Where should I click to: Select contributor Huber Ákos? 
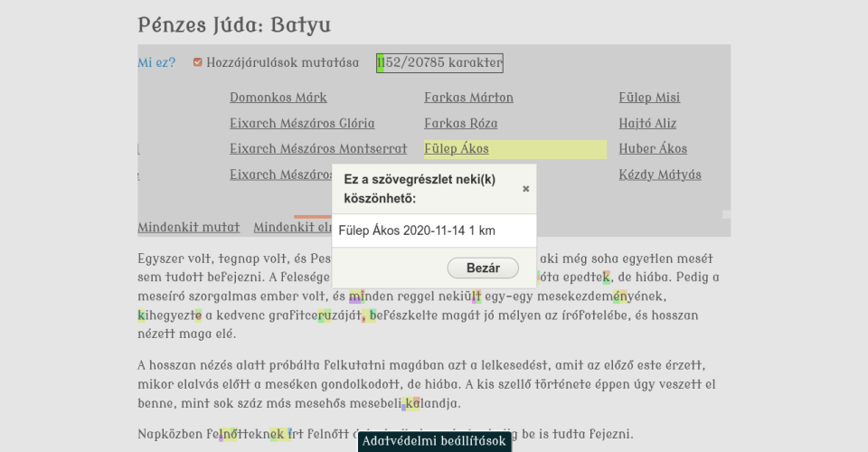pos(653,149)
